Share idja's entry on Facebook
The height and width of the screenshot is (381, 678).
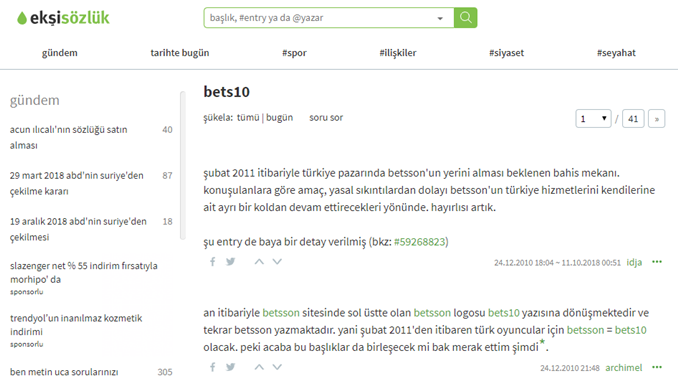212,262
